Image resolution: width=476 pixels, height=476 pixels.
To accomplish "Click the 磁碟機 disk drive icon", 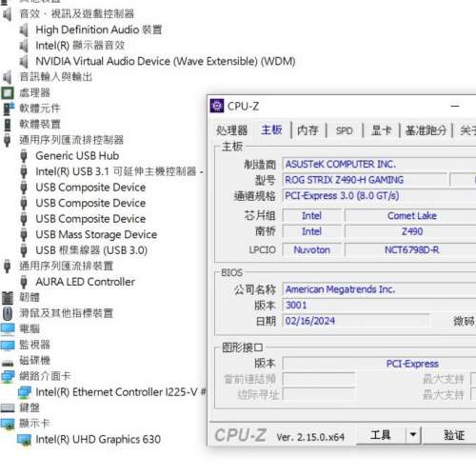I will click(8, 363).
